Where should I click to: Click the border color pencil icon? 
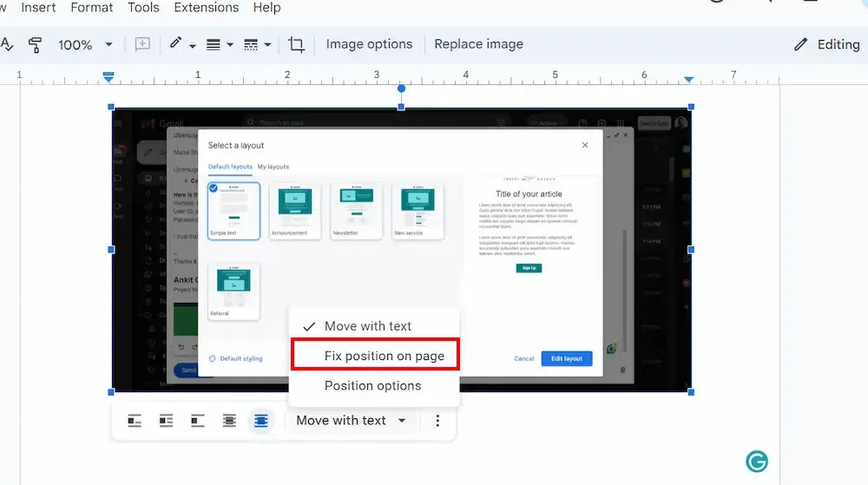[x=175, y=43]
